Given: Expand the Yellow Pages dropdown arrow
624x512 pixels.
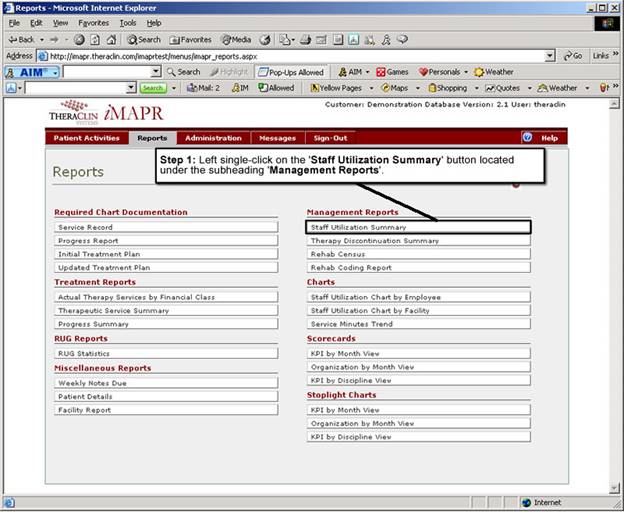Looking at the screenshot, I should point(371,88).
